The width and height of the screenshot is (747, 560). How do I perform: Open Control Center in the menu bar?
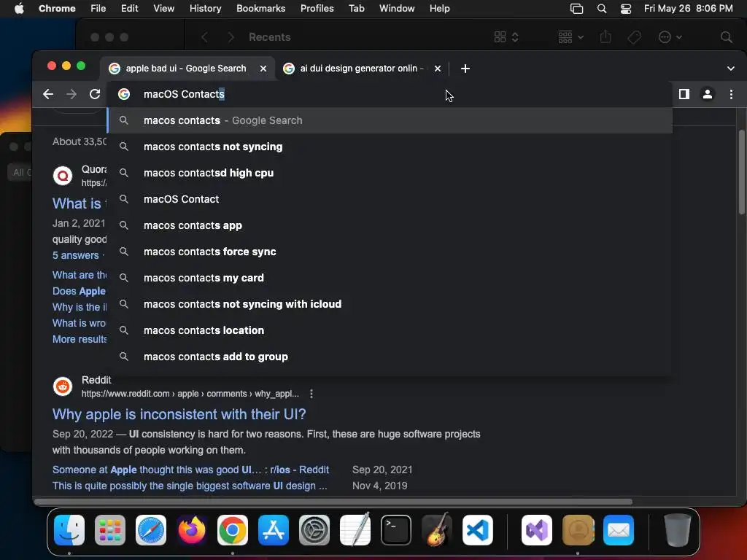625,9
